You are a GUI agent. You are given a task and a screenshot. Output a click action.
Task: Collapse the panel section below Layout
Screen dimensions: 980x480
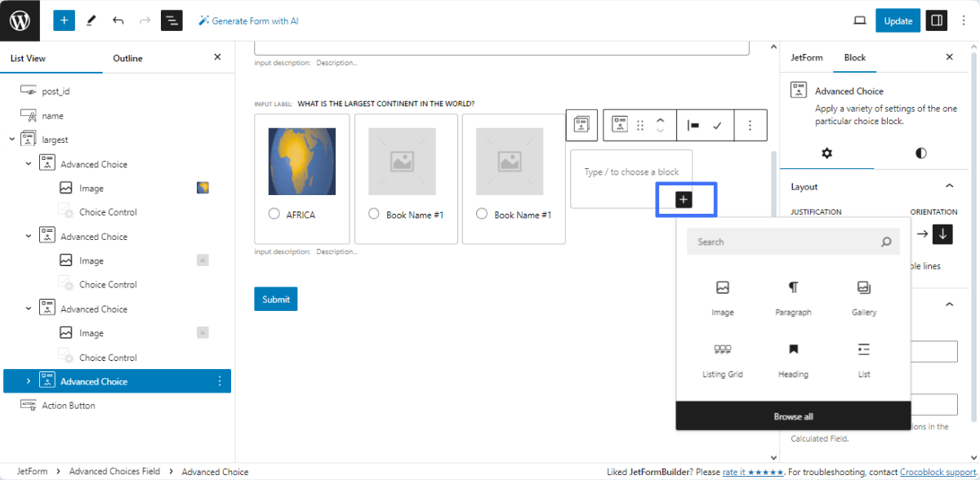(x=949, y=304)
